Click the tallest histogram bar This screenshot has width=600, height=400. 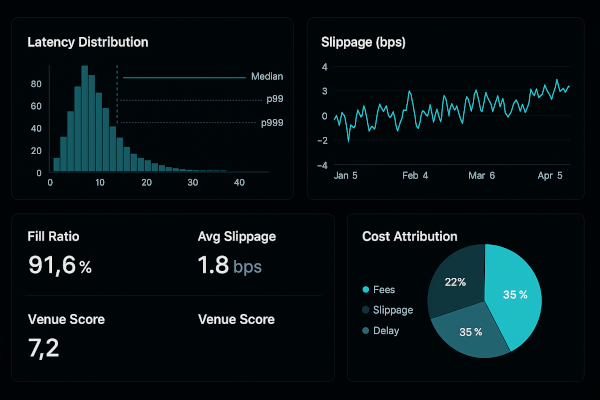point(87,122)
